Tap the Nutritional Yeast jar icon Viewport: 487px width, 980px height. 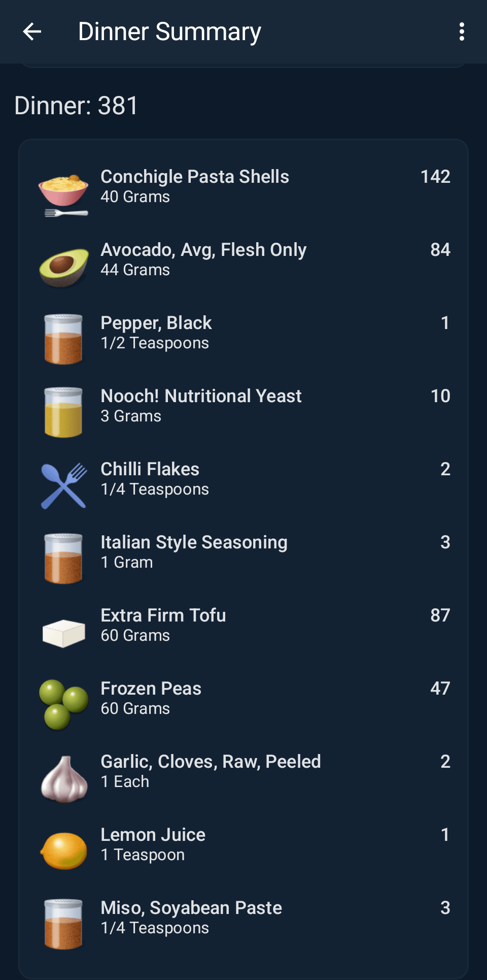(63, 412)
